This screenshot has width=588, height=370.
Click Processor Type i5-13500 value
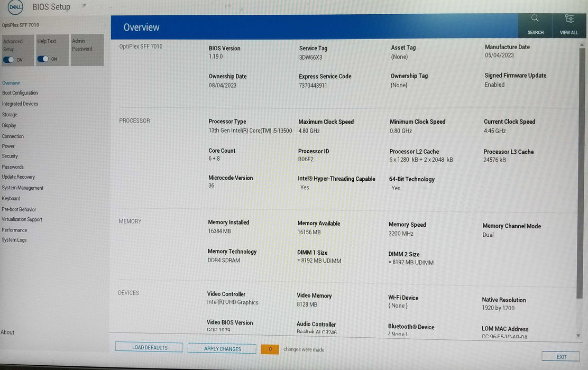pyautogui.click(x=250, y=131)
